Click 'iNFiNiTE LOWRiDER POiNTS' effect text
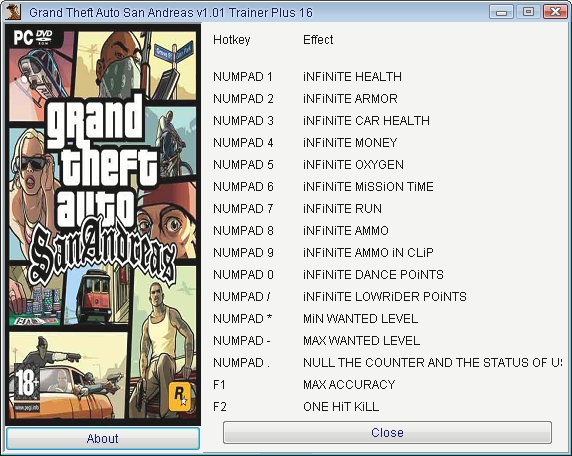Image resolution: width=572 pixels, height=456 pixels. 385,297
